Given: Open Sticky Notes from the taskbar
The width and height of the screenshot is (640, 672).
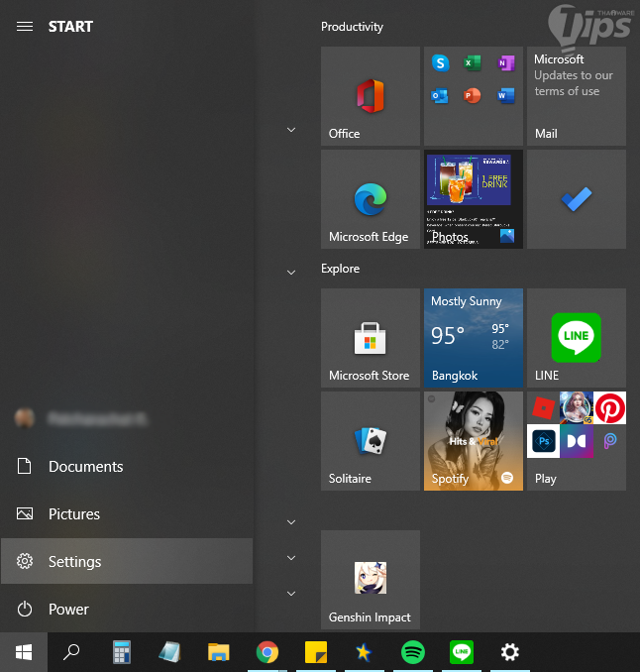Looking at the screenshot, I should (316, 652).
